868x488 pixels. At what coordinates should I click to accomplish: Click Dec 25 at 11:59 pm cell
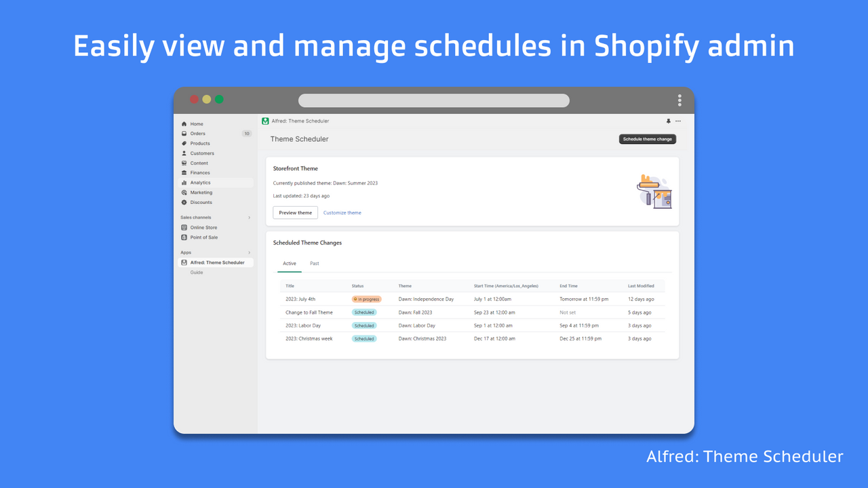[579, 339]
